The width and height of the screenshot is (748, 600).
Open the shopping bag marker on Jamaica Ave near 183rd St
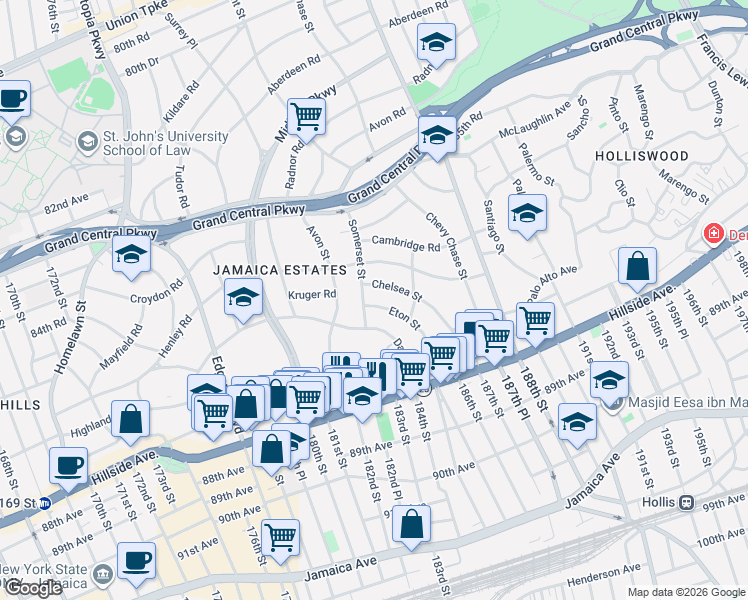coord(411,528)
